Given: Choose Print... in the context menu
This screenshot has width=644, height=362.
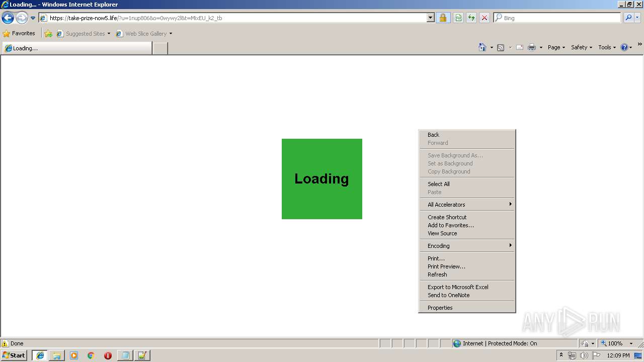Looking at the screenshot, I should pyautogui.click(x=467, y=258).
